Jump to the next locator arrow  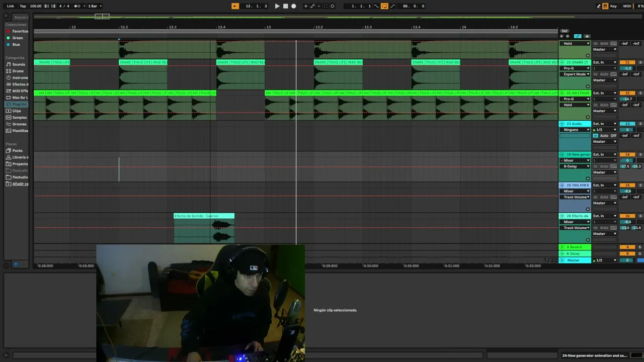(x=568, y=36)
